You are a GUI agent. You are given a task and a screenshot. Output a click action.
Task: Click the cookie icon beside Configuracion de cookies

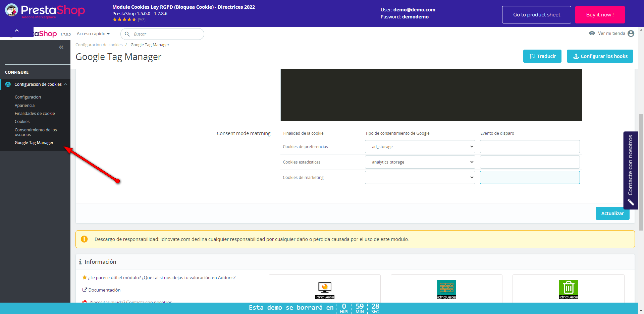tap(8, 84)
